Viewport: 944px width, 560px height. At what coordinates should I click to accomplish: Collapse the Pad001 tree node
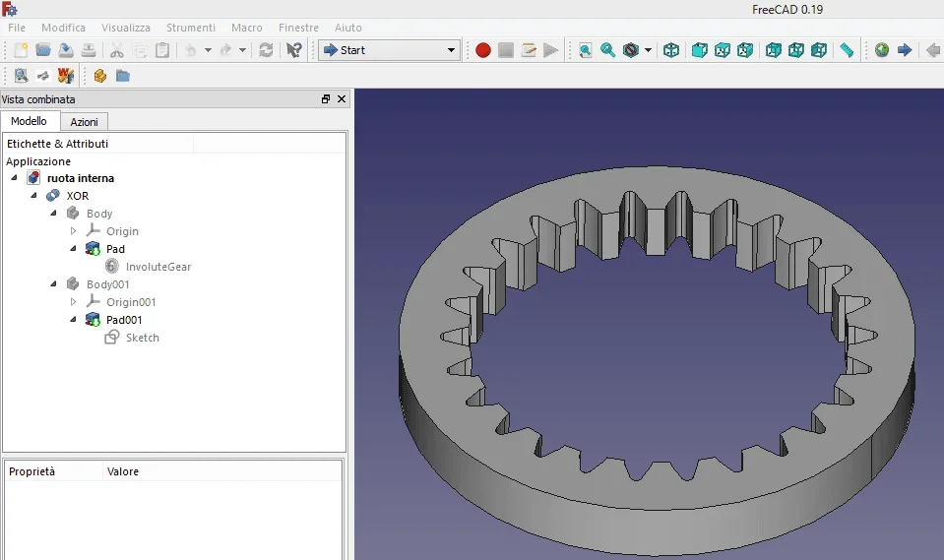pos(73,319)
